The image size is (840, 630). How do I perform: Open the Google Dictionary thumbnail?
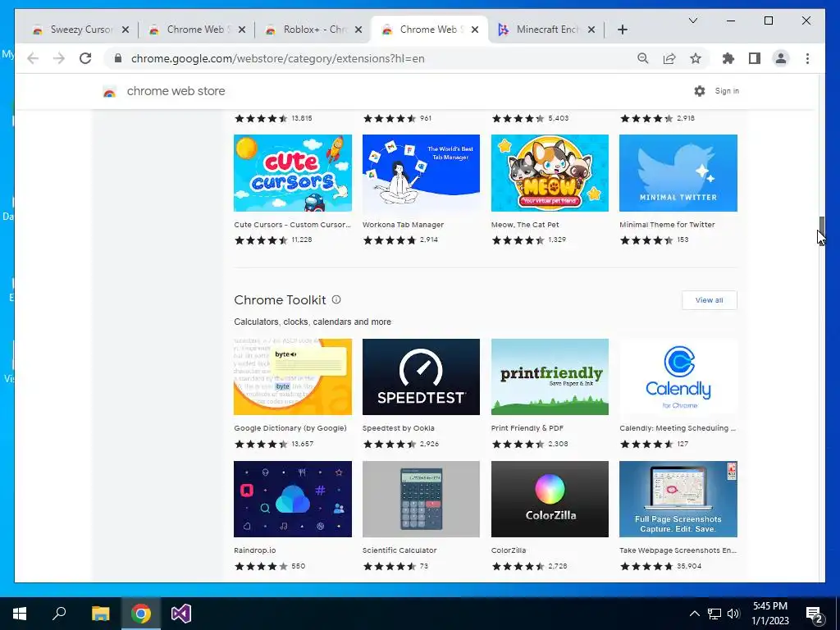click(x=293, y=377)
